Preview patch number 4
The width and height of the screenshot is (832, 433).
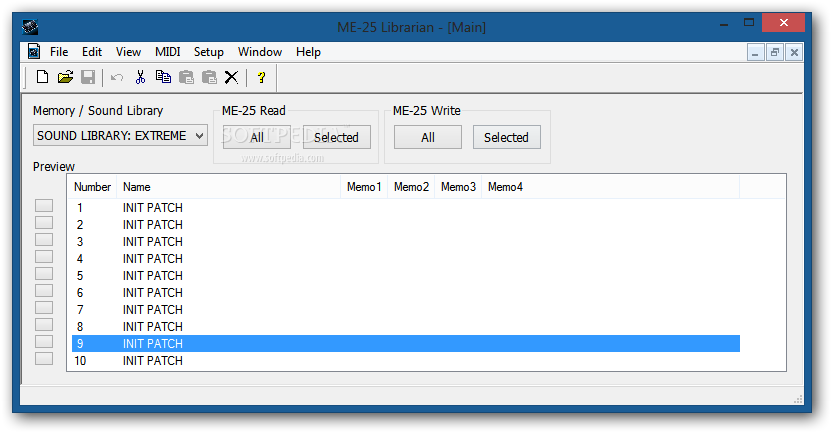tap(44, 257)
